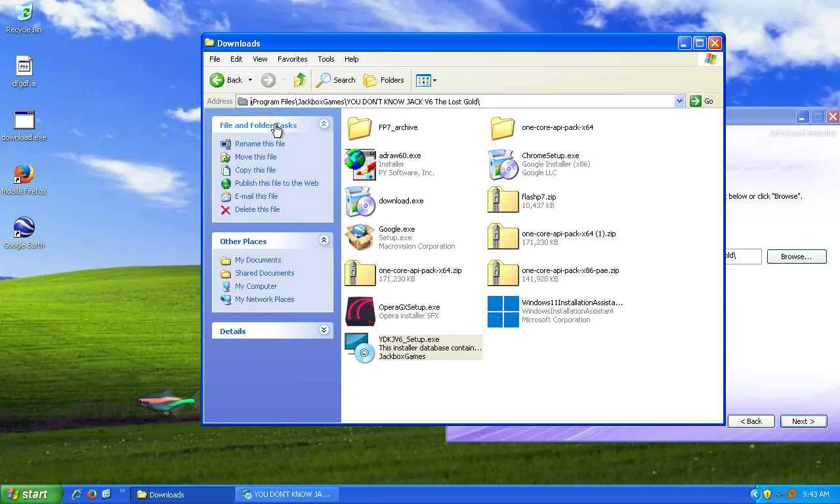Open the File menu
Viewport: 840px width, 504px height.
click(x=215, y=59)
